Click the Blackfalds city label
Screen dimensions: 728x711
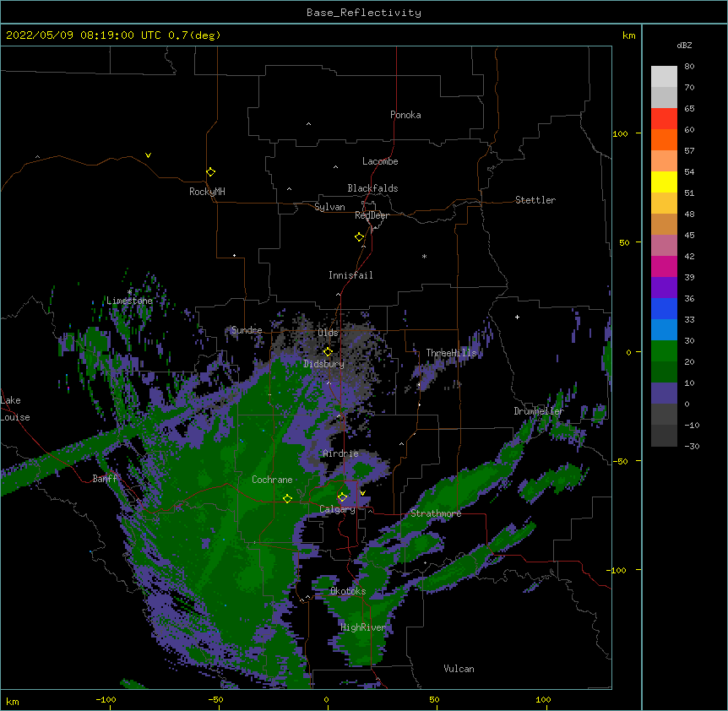click(x=372, y=188)
